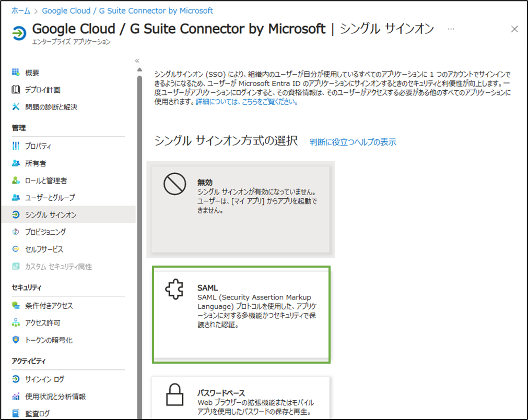Select the パスワードベース method card
The height and width of the screenshot is (420, 528).
(240, 398)
